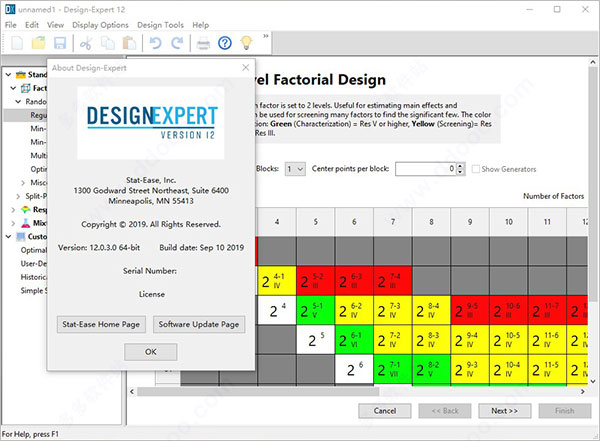Select red 2^7-4 Res III cell
This screenshot has height=441, width=600.
(393, 281)
